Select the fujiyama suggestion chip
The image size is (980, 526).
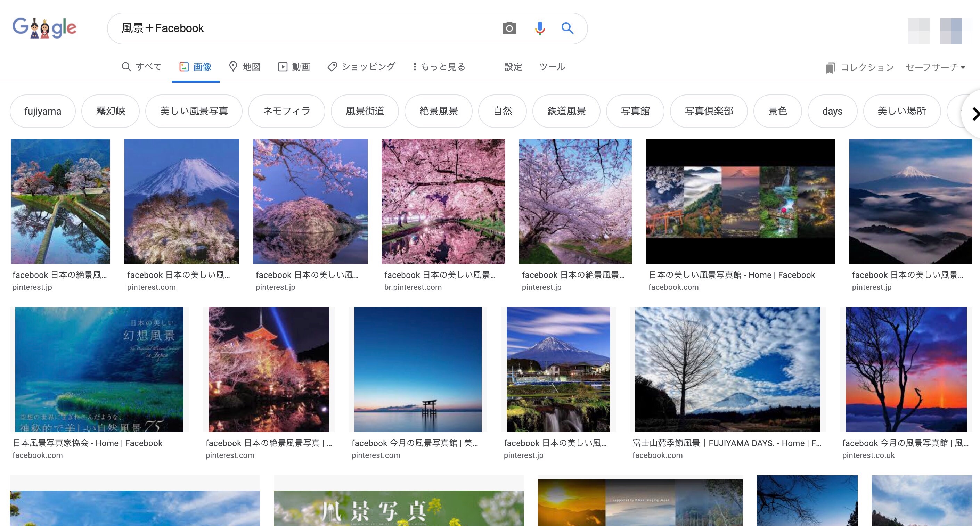pyautogui.click(x=43, y=111)
